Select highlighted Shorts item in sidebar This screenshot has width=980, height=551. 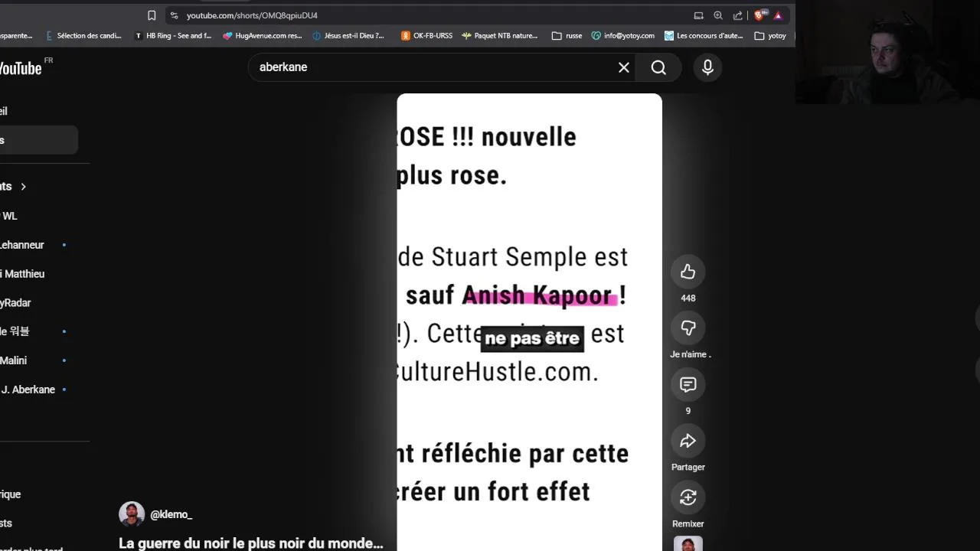(38, 140)
